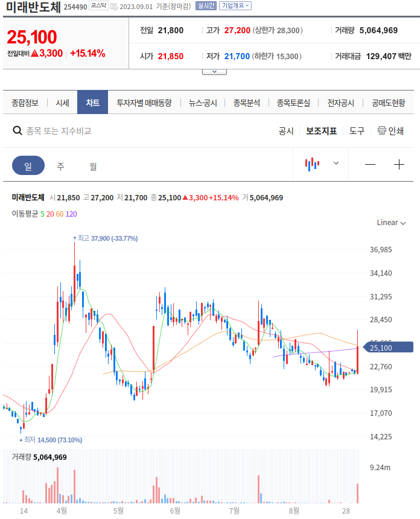Click the 코스닥 market badge
420x519 pixels.
point(98,5)
